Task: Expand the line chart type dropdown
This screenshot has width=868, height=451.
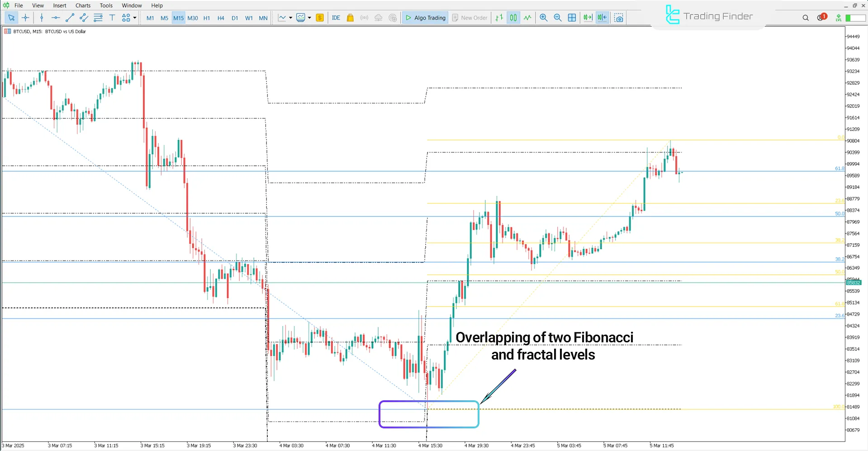Action: pyautogui.click(x=290, y=18)
